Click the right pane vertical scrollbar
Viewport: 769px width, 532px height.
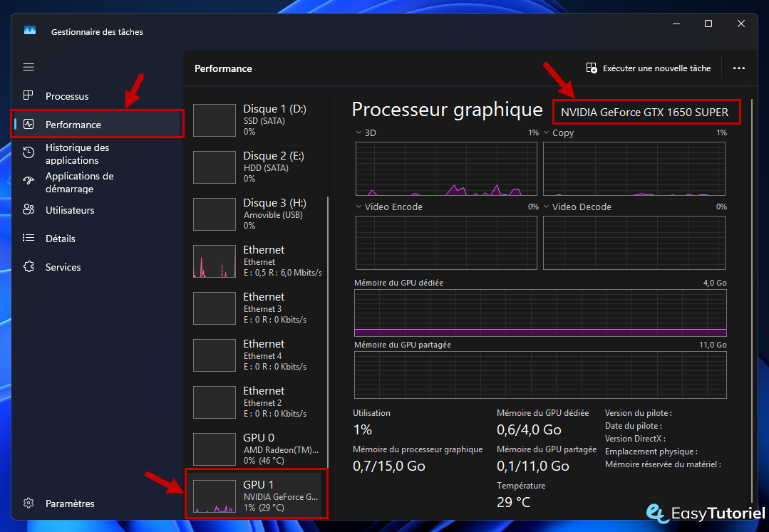(x=751, y=300)
